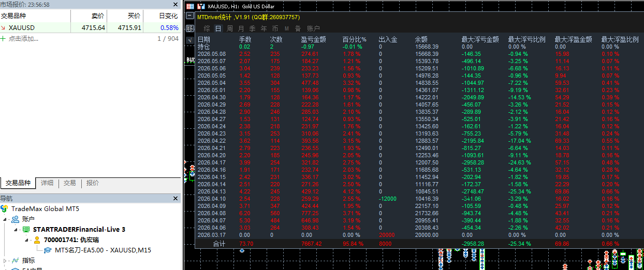This screenshot has height=270, width=644.
Task: Click the MTDriver统计 ,V1.91 title text
Action: [x=223, y=17]
